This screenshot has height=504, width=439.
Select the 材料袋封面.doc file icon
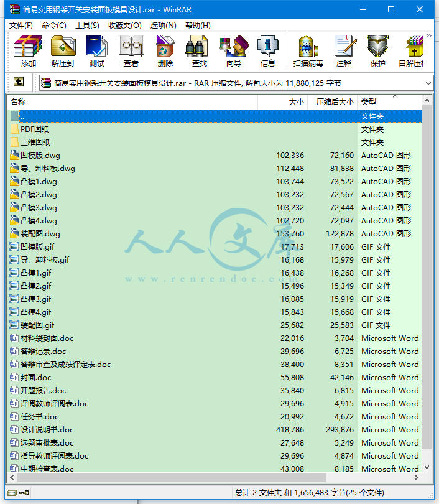click(14, 338)
